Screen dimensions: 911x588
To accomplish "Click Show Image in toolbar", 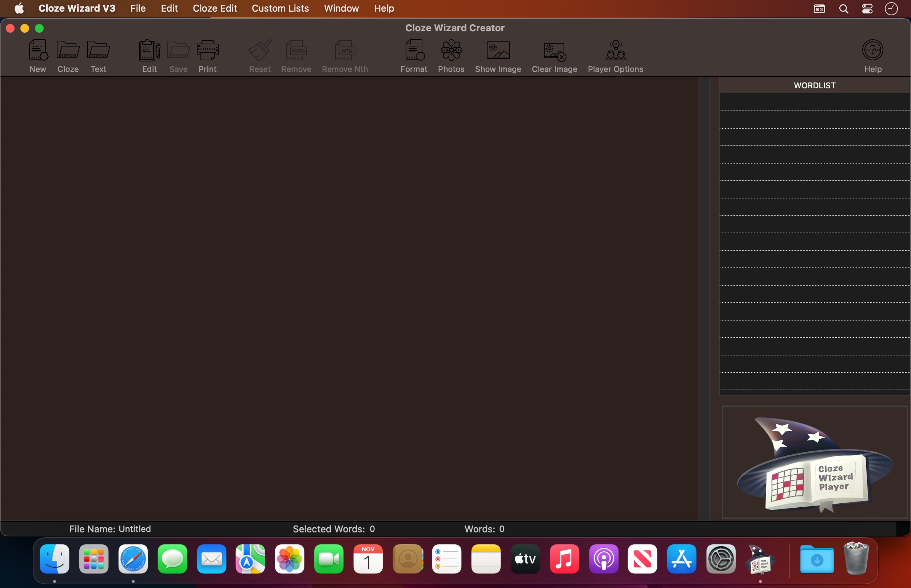I will click(x=498, y=51).
